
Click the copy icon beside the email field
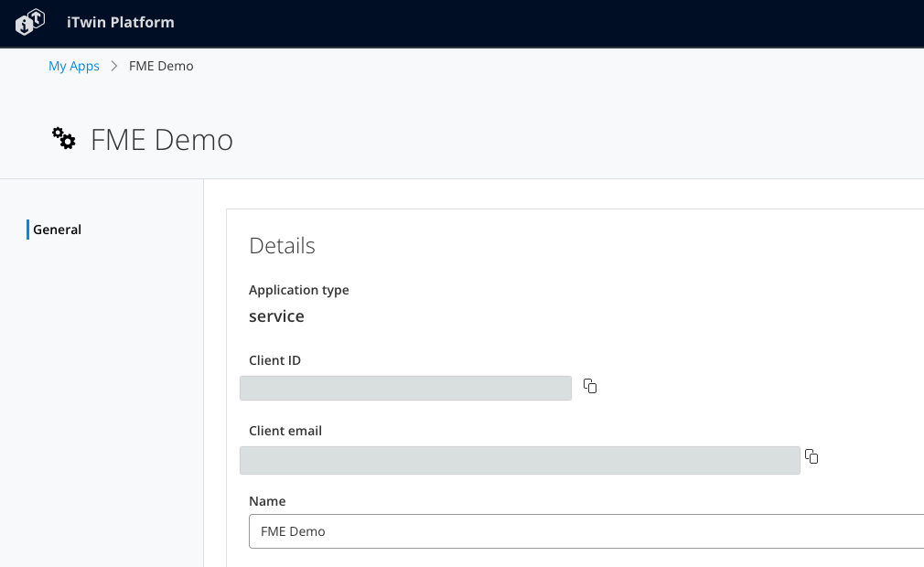pyautogui.click(x=811, y=456)
